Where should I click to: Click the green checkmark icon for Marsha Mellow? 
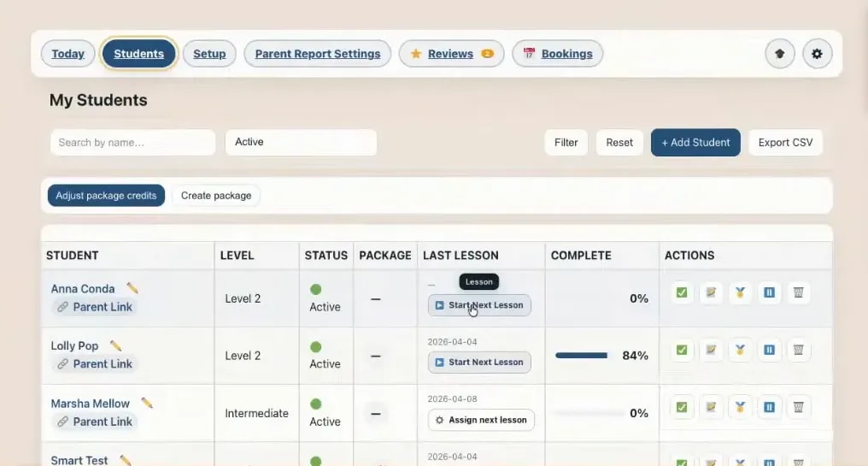(x=682, y=407)
